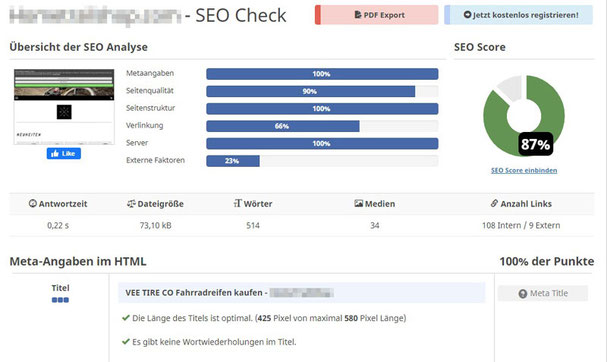Click the Server label
The height and width of the screenshot is (362, 607).
pos(137,143)
